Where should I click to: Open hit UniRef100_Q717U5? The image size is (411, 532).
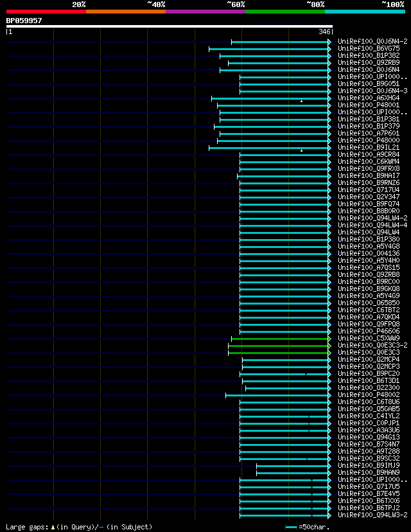click(x=369, y=487)
